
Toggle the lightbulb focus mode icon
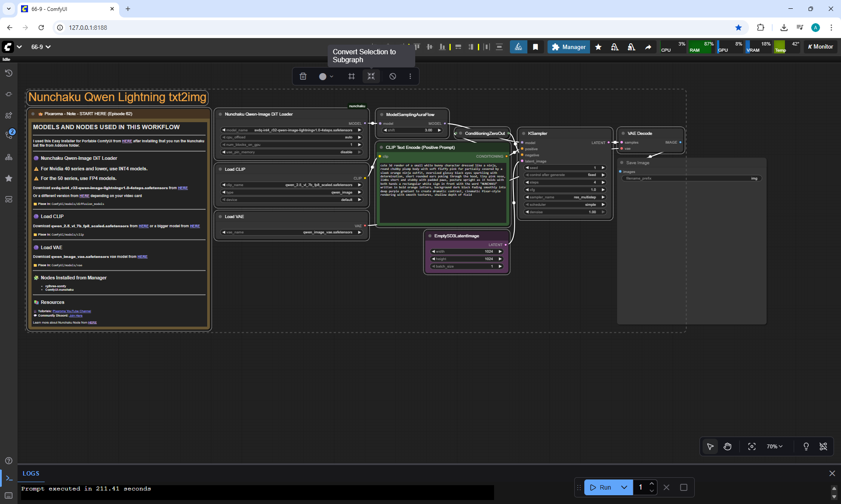pyautogui.click(x=806, y=446)
